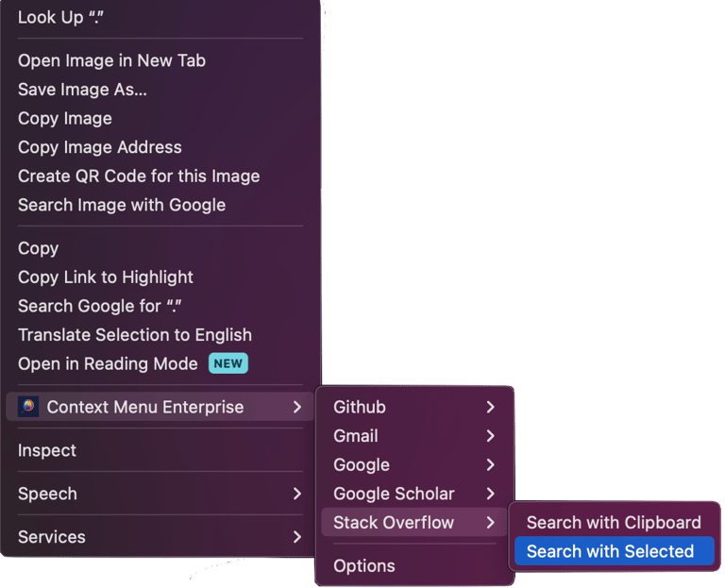Expand the Github chevron

coord(491,407)
